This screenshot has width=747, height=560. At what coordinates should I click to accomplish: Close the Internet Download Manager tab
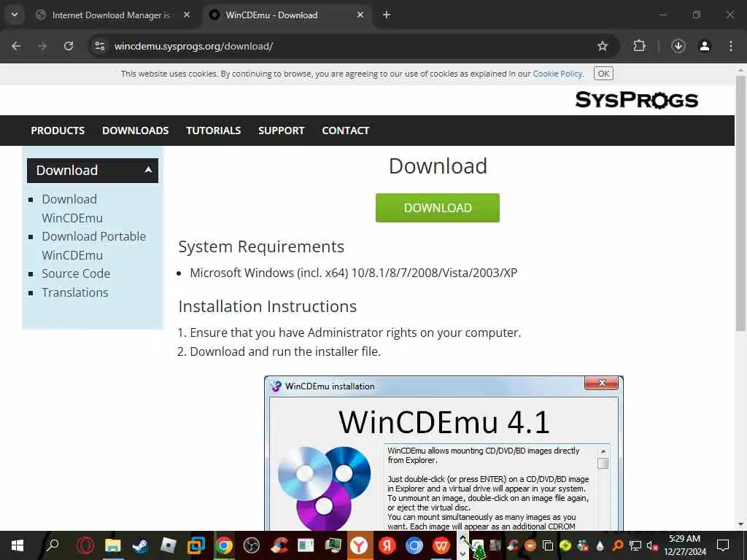click(x=187, y=15)
